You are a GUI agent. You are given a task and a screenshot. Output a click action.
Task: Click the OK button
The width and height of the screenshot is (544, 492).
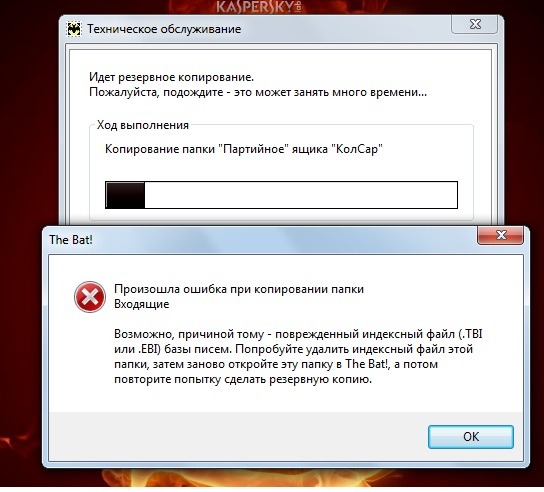470,437
